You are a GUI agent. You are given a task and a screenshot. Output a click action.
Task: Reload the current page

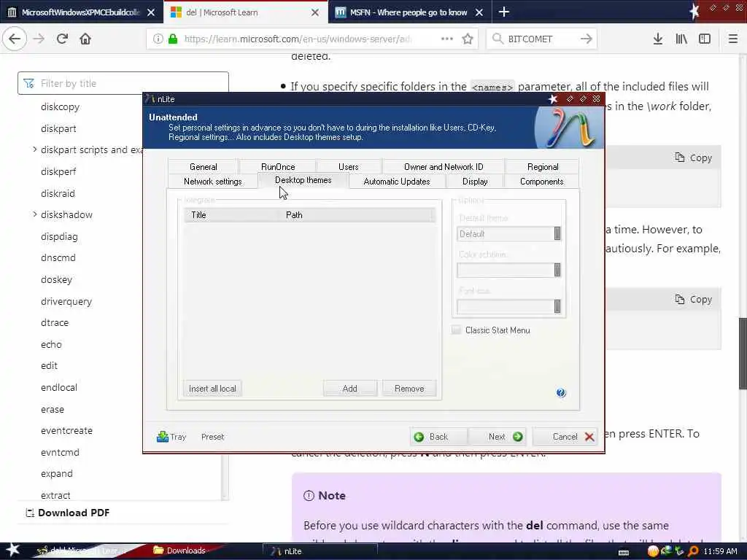tap(62, 39)
